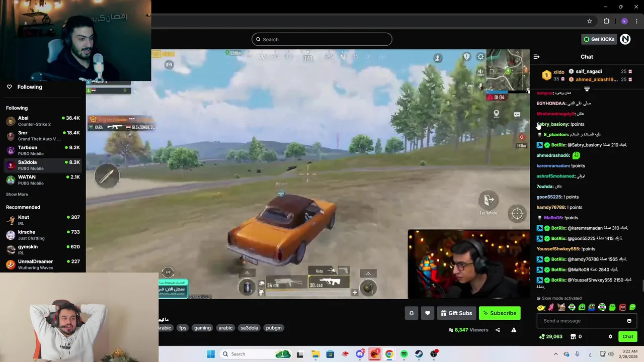Click the in-game Exit Vehicle button
Screen dimensions: 644x362
[489, 202]
